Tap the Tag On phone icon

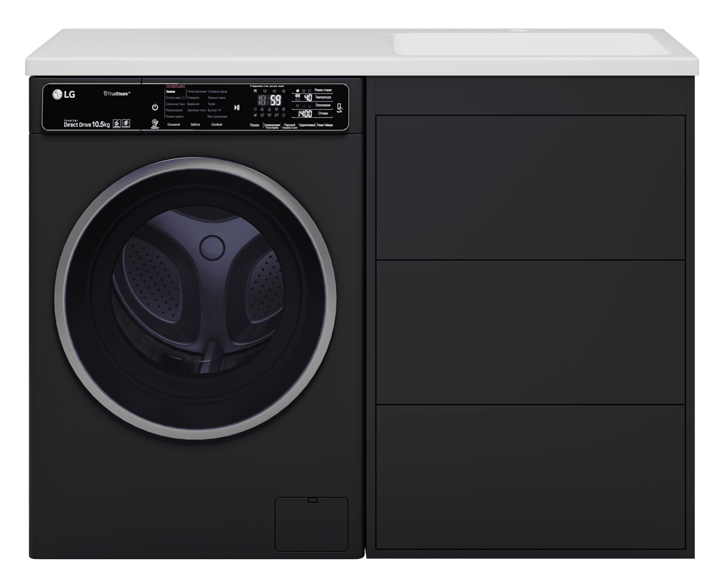pyautogui.click(x=340, y=108)
